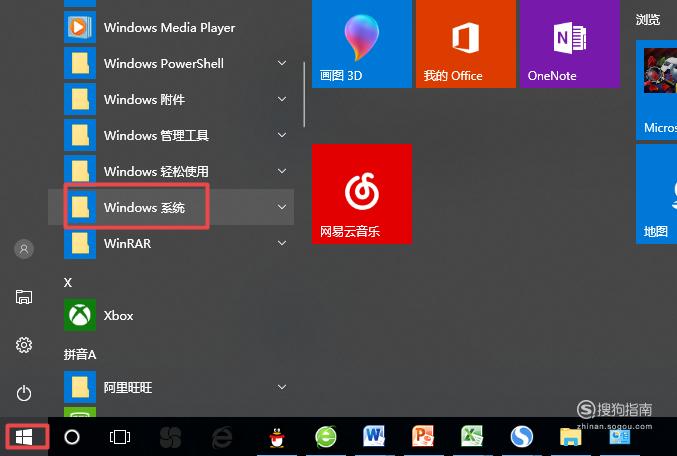Click the Windows 轻松使用 folder icon
The width and height of the screenshot is (677, 456).
pyautogui.click(x=80, y=171)
